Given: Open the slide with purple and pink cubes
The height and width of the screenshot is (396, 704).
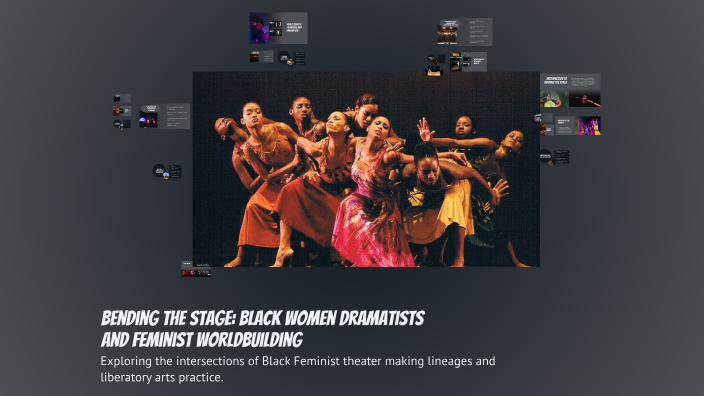Looking at the screenshot, I should (x=278, y=28).
